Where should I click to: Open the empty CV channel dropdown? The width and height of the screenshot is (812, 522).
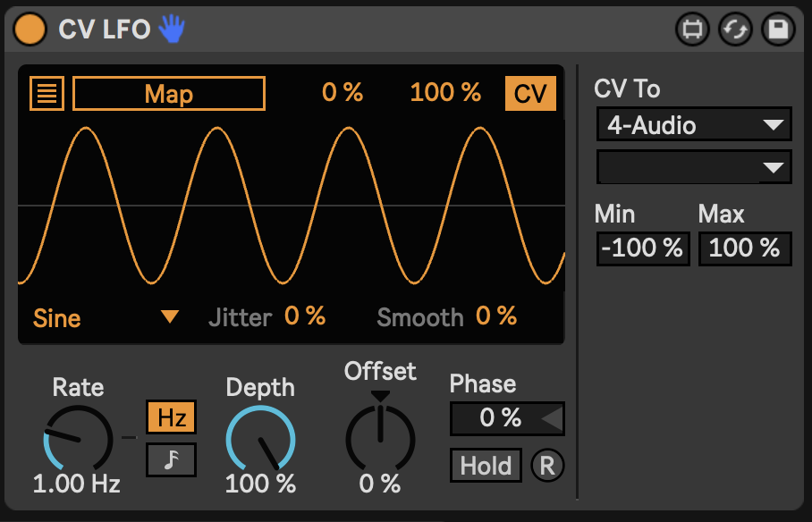(x=694, y=166)
